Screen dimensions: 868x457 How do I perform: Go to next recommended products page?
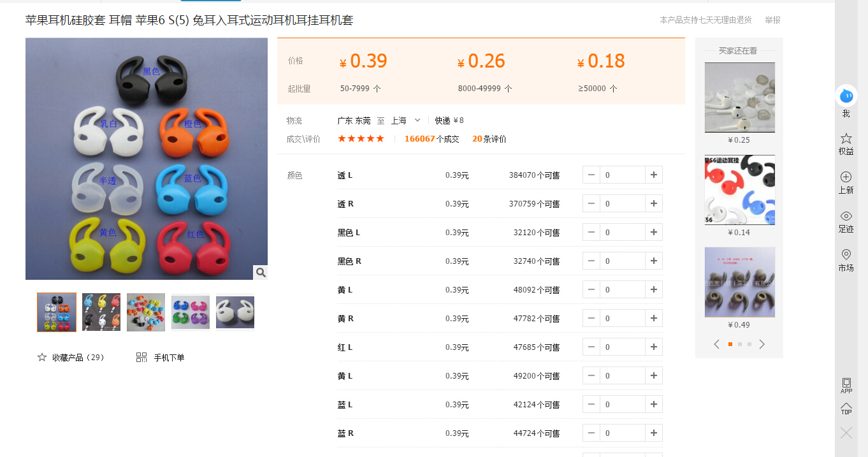coord(762,344)
